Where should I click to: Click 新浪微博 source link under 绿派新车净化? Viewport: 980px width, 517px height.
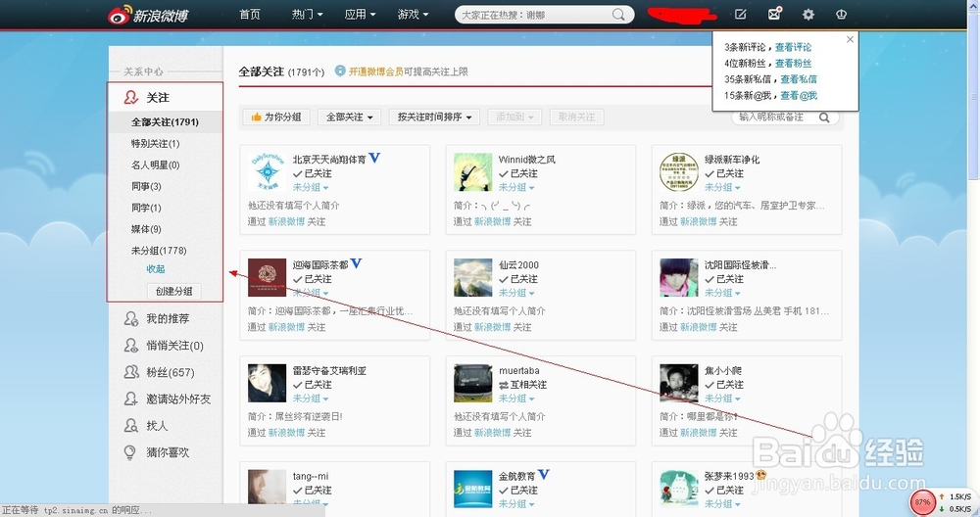(x=698, y=221)
